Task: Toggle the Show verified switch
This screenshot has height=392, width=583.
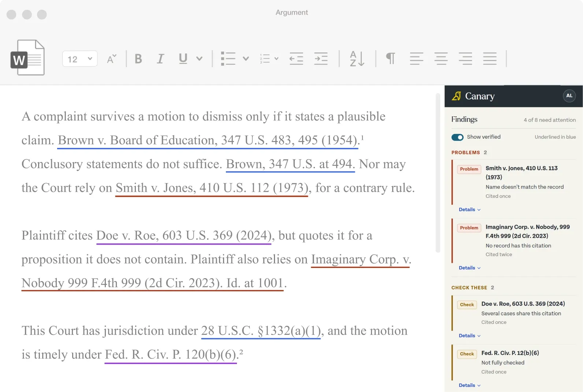Action: coord(457,137)
